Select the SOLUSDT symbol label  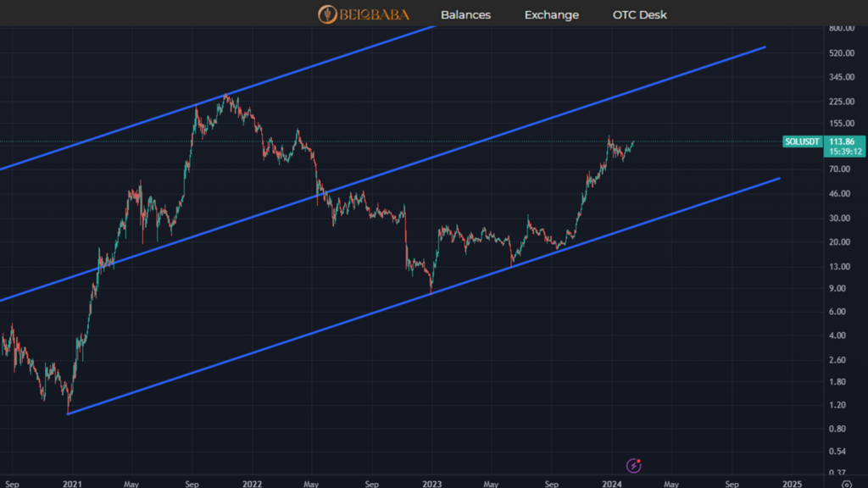802,141
